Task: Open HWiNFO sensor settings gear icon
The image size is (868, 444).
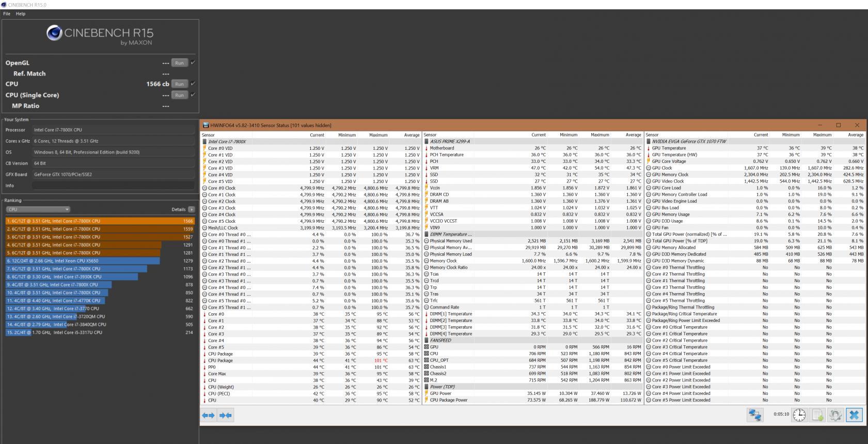Action: tap(836, 415)
